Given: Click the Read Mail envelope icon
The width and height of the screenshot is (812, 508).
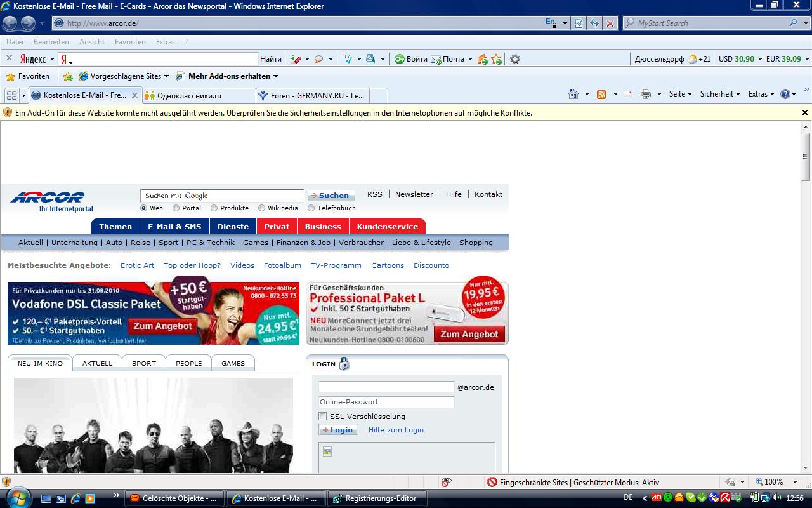Looking at the screenshot, I should [628, 94].
